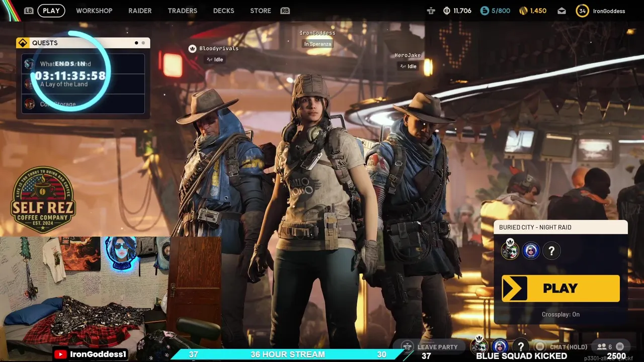
Task: Click the In Speranza status label
Action: tap(317, 44)
